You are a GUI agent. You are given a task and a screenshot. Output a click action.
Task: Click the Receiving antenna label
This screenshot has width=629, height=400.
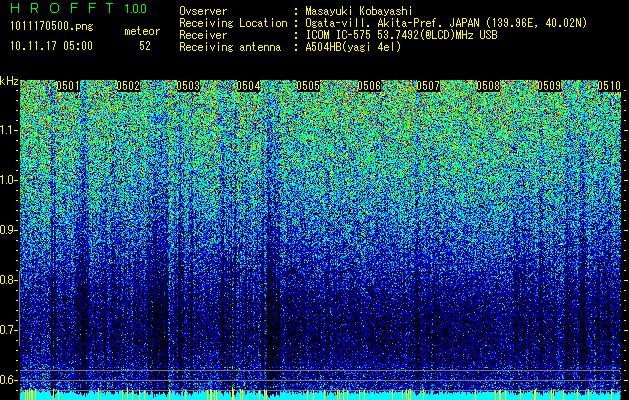230,47
